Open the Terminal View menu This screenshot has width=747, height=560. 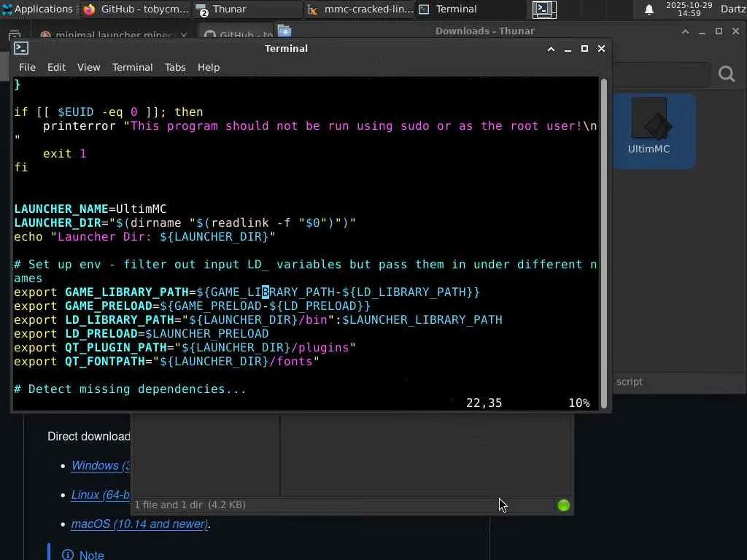coord(88,67)
